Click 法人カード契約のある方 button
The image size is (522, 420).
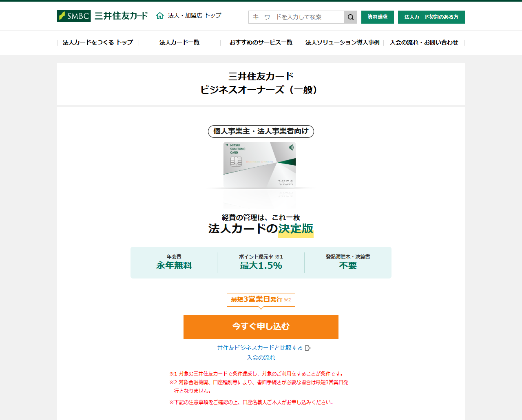[x=431, y=17]
